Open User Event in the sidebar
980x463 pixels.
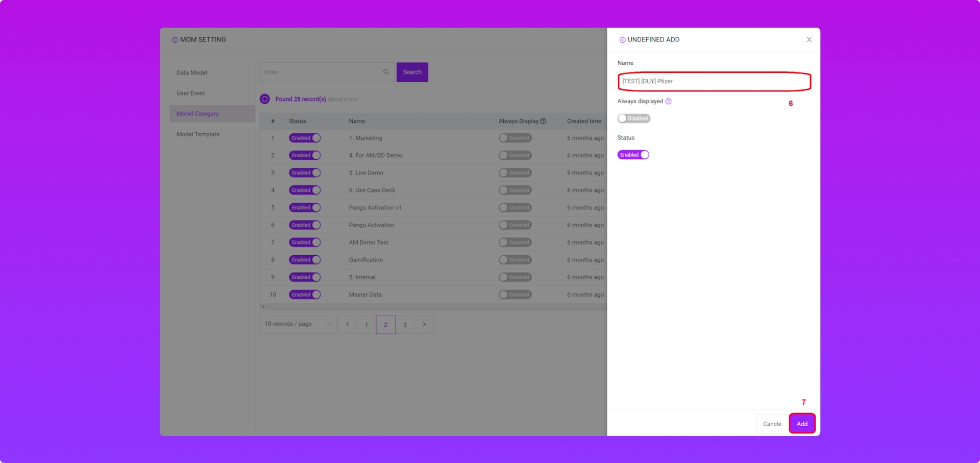191,93
